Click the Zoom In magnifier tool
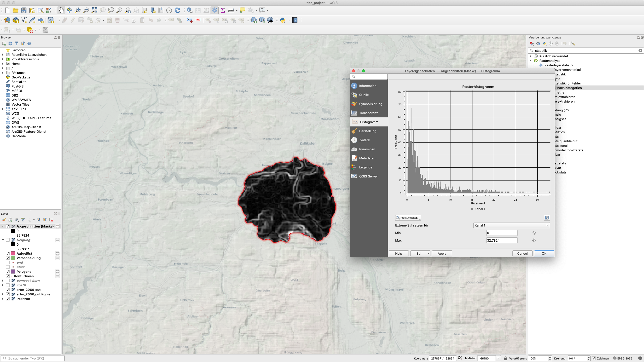This screenshot has height=362, width=644. [78, 10]
